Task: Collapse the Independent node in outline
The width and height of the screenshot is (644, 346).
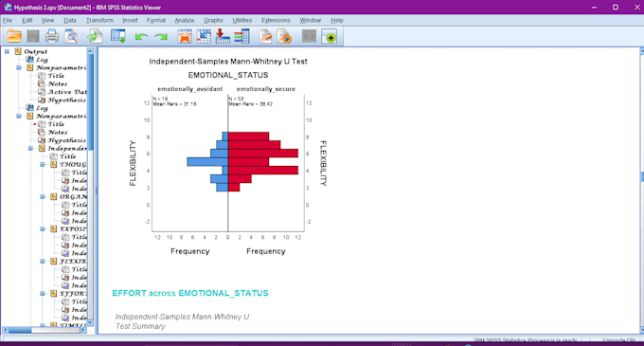Action: [x=31, y=148]
